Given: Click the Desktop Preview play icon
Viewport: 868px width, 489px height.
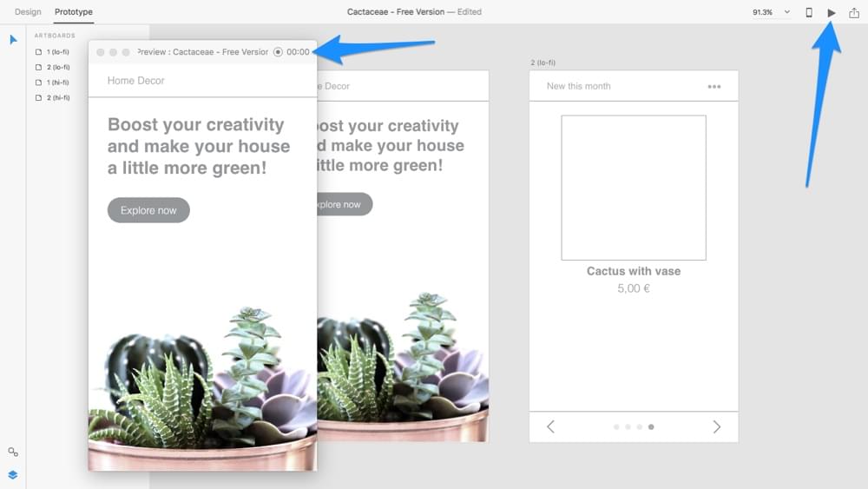Looking at the screenshot, I should tap(832, 12).
